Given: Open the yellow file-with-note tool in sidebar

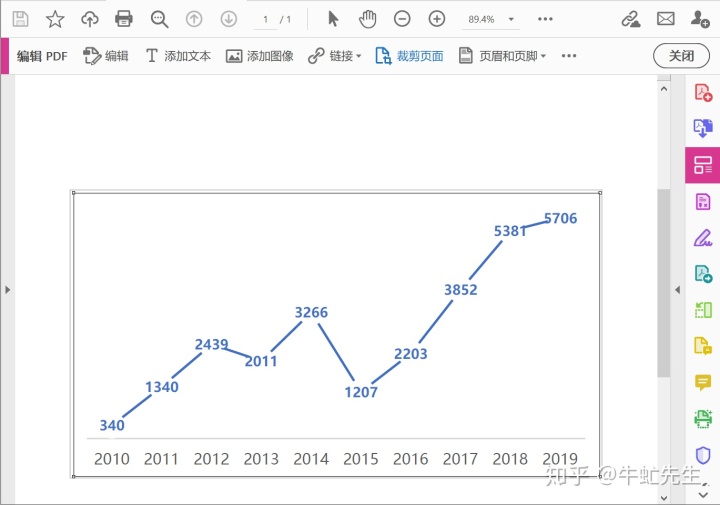Looking at the screenshot, I should click(x=703, y=346).
